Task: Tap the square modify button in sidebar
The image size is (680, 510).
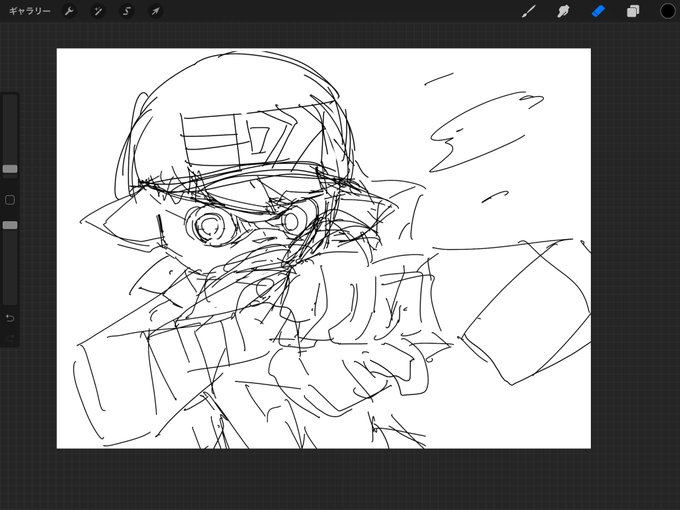Action: (10, 200)
